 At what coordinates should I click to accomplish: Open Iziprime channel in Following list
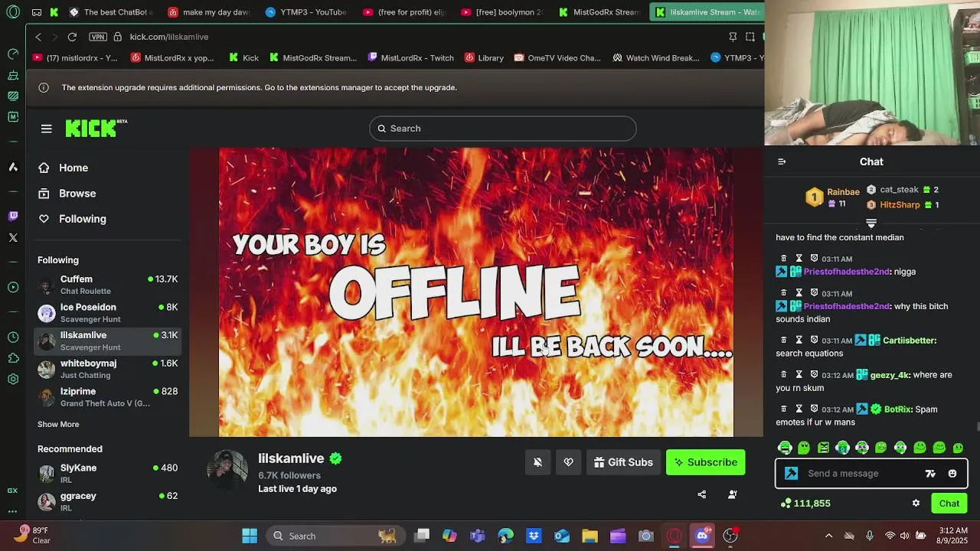108,397
